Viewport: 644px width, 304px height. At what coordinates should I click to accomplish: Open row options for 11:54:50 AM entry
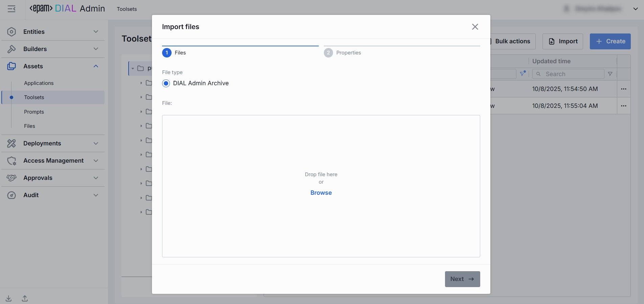623,89
